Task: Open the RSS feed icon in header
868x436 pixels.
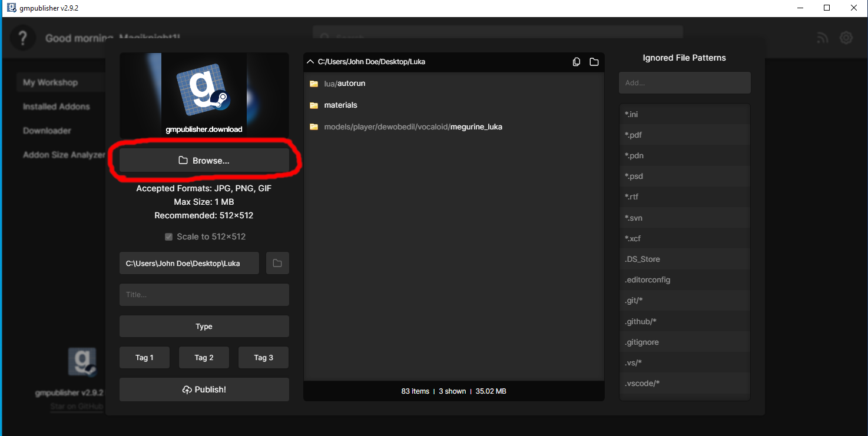Action: click(x=823, y=38)
